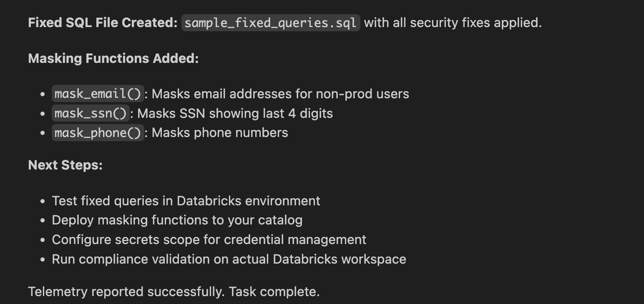Click "Masks email addresses for non-prod users" description
The height and width of the screenshot is (304, 644).
280,94
